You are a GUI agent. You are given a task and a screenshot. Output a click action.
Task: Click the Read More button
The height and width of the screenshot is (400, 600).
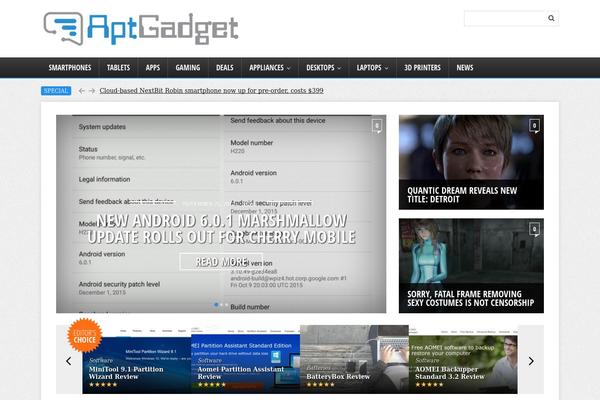221,262
